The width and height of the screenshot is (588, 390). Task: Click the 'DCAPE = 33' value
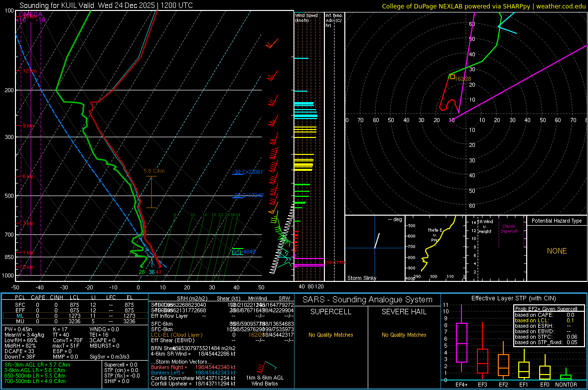tap(19, 351)
